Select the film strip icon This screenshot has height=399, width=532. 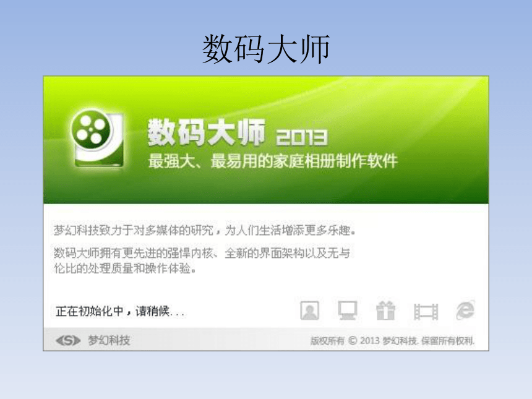426,311
